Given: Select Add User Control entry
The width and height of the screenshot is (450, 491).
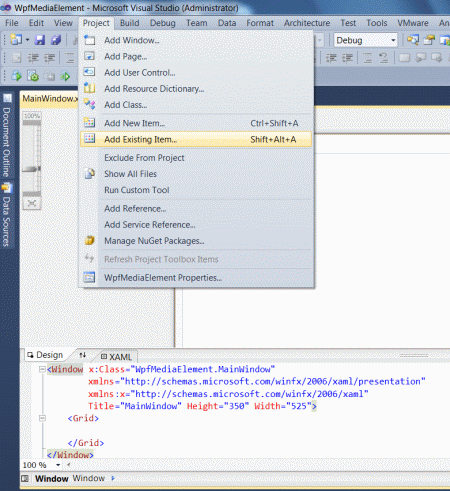Looking at the screenshot, I should tap(196, 72).
